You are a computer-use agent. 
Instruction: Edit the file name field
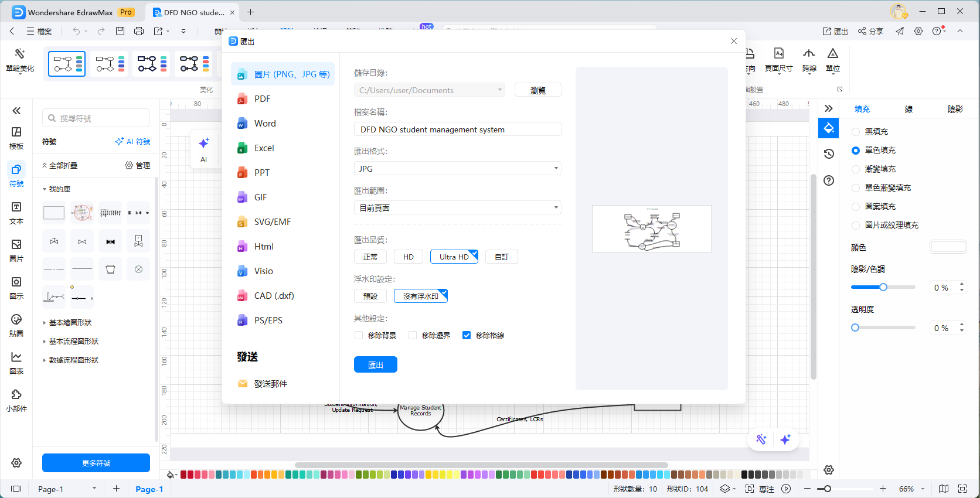pyautogui.click(x=458, y=129)
